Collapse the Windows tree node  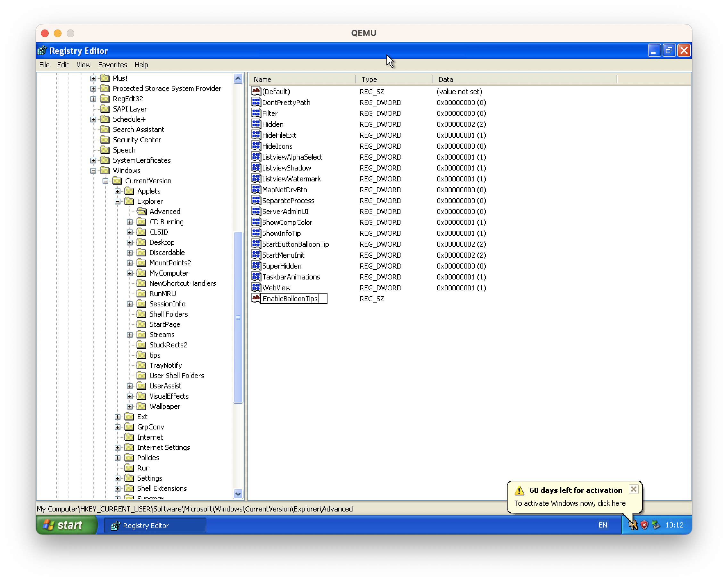[93, 170]
